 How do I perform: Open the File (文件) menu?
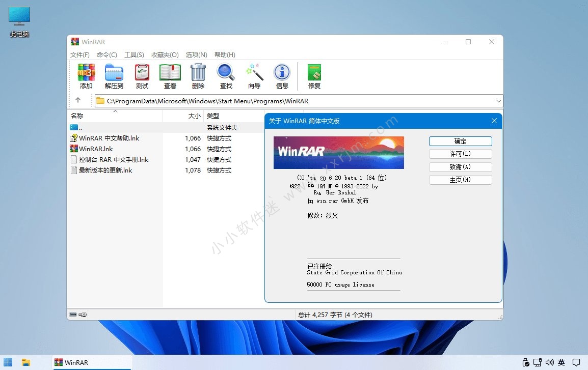pyautogui.click(x=80, y=55)
